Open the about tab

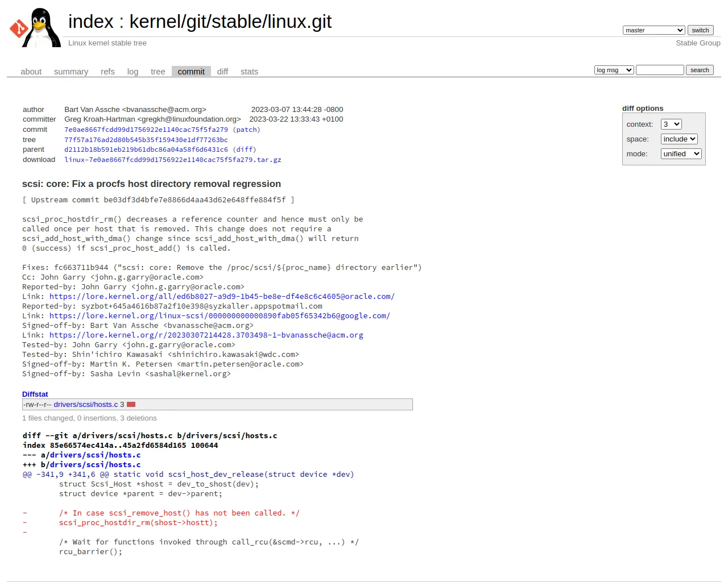31,72
